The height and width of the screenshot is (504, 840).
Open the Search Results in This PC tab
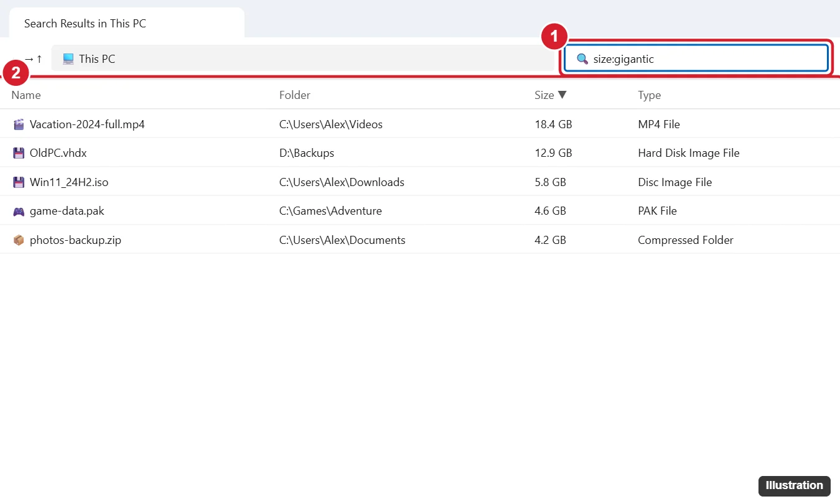click(x=127, y=24)
